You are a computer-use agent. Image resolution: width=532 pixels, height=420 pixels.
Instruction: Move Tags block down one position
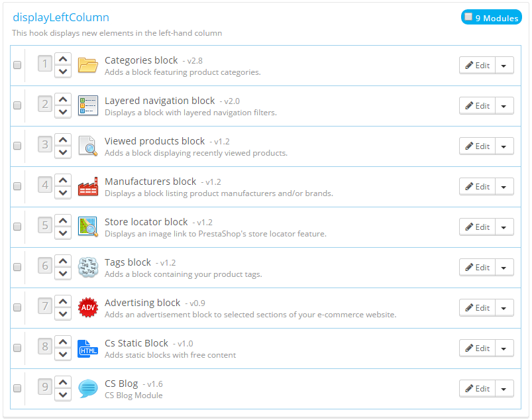tap(63, 274)
